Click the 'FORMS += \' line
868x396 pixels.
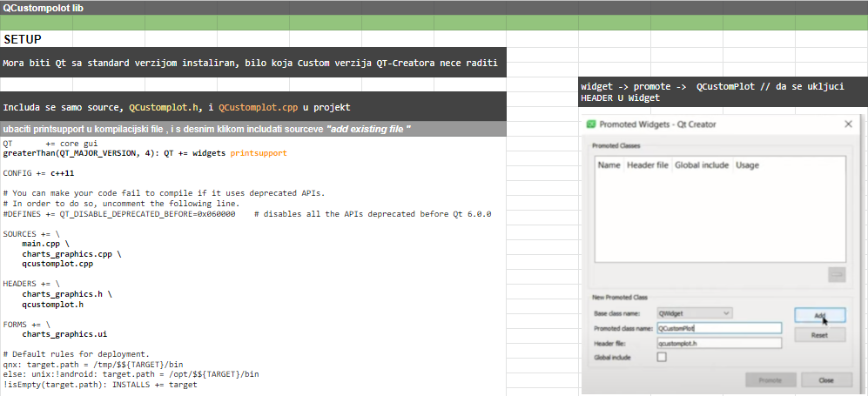tap(26, 324)
